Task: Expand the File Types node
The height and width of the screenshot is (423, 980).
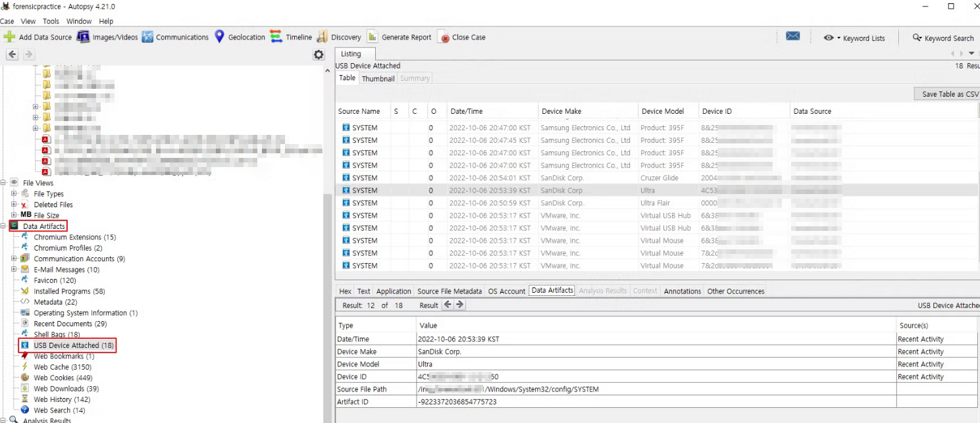Action: point(14,193)
